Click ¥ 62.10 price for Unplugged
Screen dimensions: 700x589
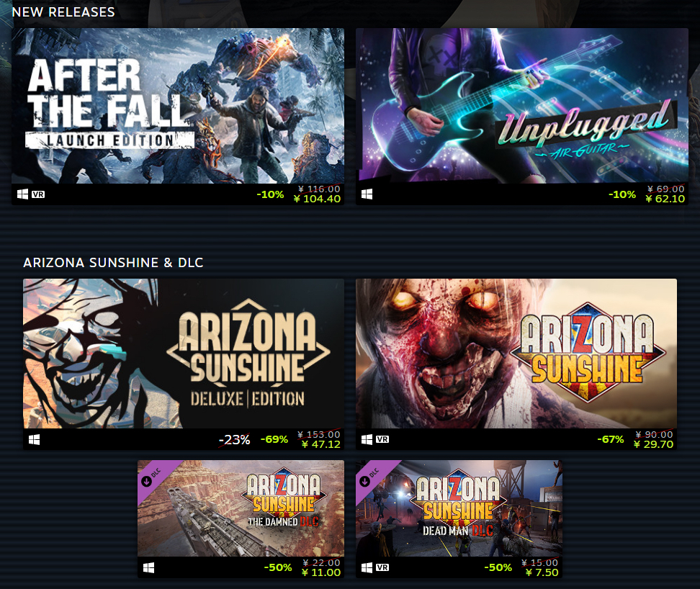[665, 199]
